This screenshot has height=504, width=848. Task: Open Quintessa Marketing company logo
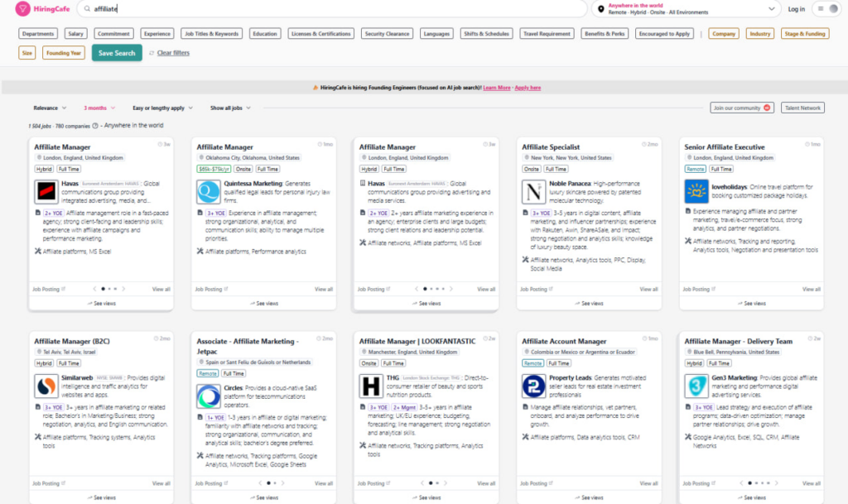click(209, 192)
